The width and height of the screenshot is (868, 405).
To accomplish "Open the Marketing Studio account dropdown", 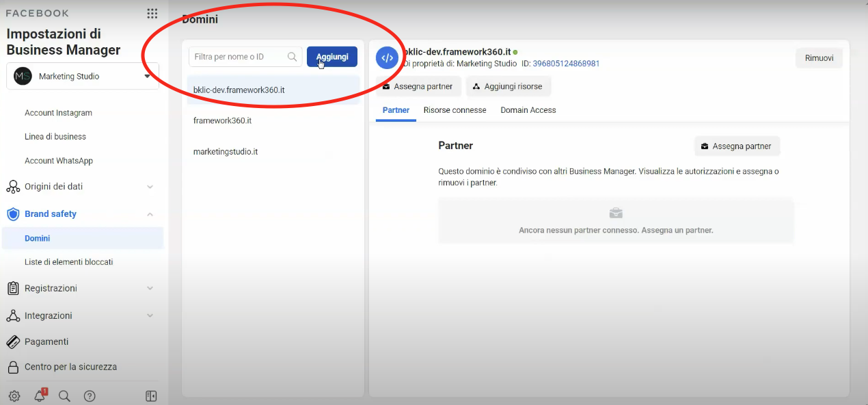I will point(83,76).
